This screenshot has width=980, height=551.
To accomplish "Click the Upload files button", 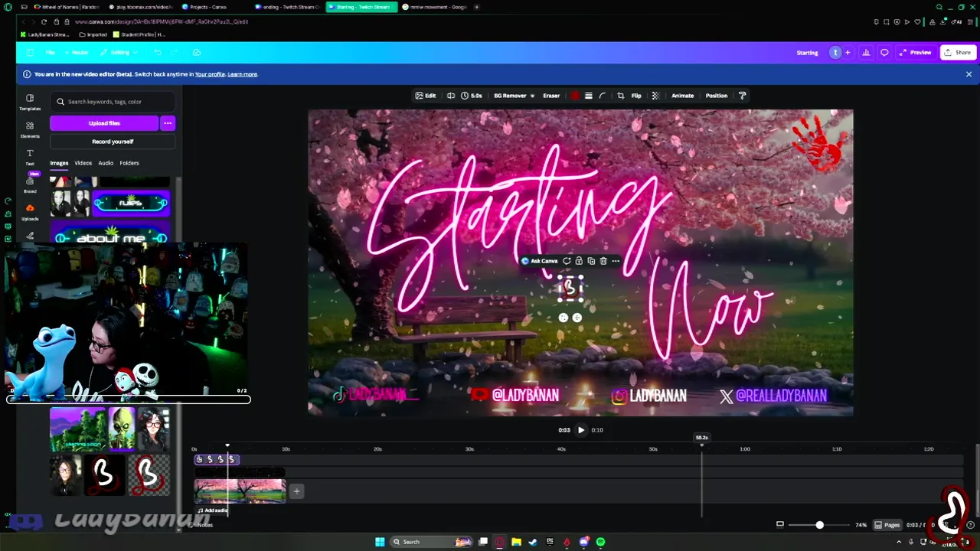I will pyautogui.click(x=104, y=123).
